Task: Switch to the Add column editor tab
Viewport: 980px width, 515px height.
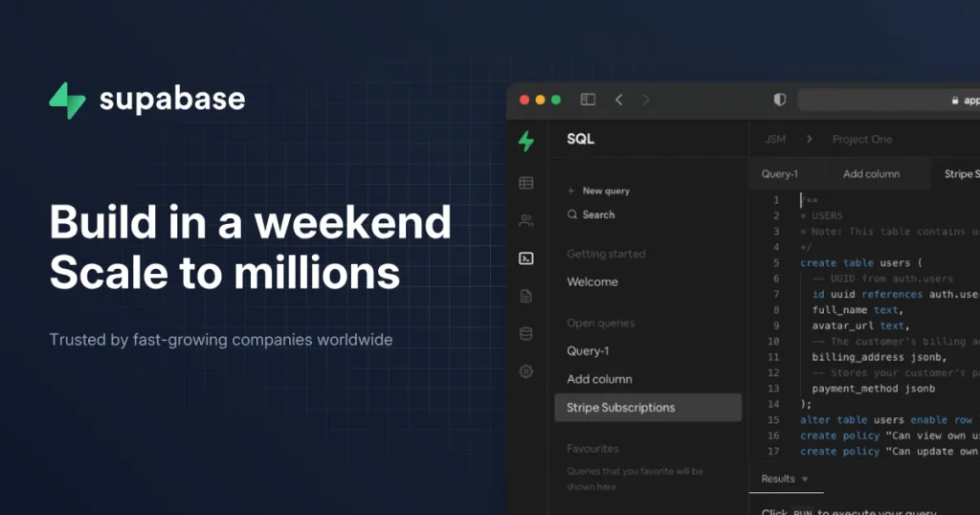Action: (x=871, y=174)
